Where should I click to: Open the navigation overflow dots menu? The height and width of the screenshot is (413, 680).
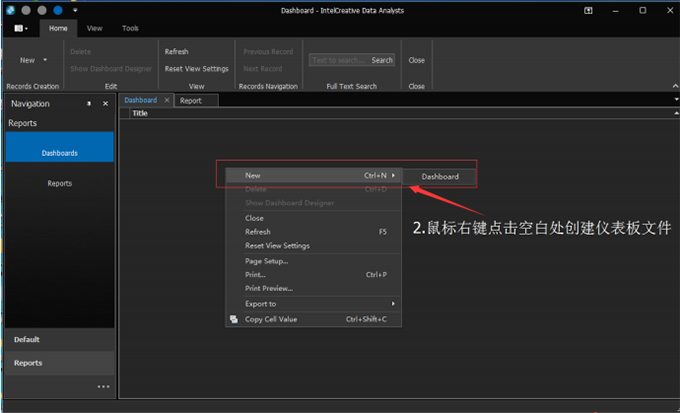(x=103, y=386)
